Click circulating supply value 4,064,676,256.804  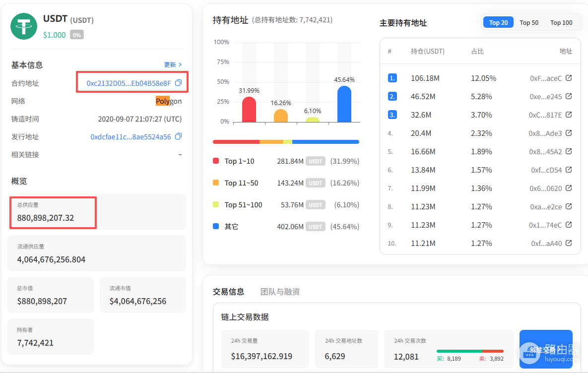(x=52, y=259)
